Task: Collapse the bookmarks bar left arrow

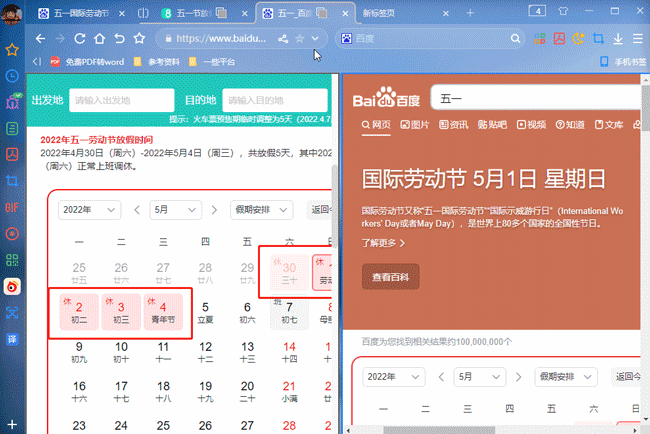Action: [x=37, y=62]
